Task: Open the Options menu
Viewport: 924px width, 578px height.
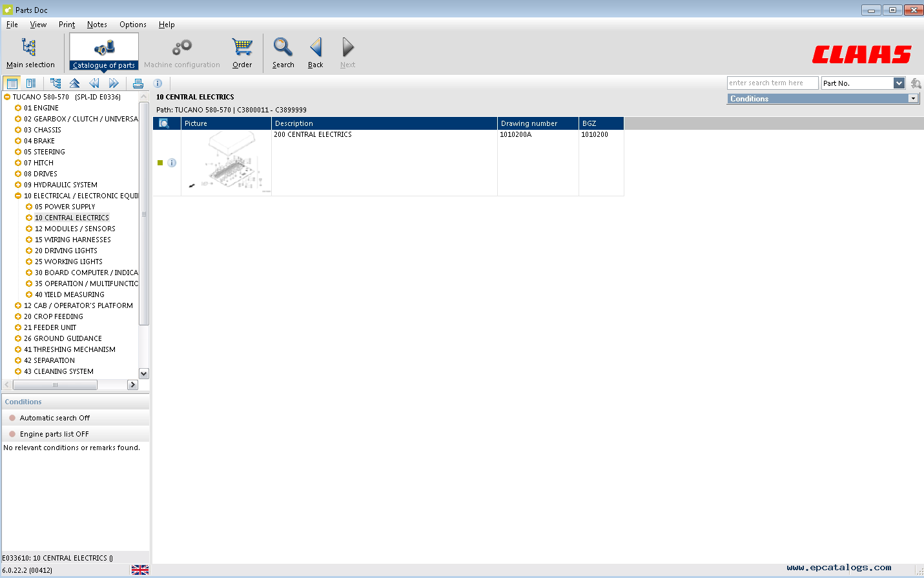Action: pyautogui.click(x=133, y=25)
